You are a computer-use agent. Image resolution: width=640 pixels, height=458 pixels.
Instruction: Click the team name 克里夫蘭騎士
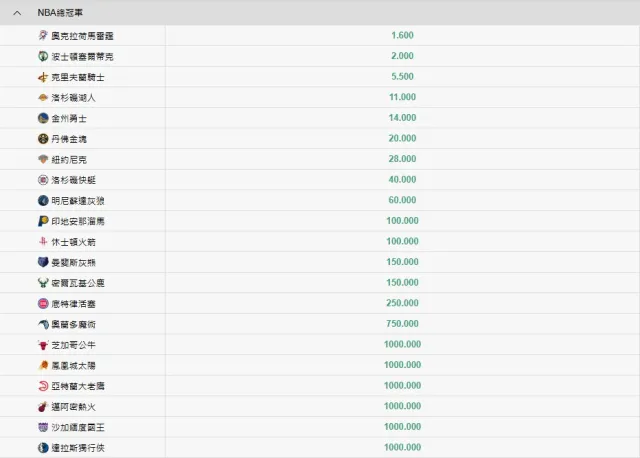pyautogui.click(x=78, y=77)
